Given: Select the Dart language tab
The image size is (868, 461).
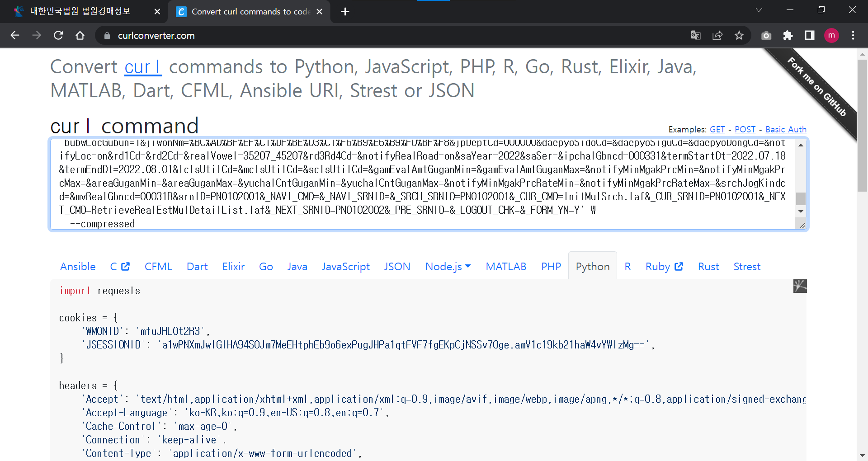Looking at the screenshot, I should point(197,267).
